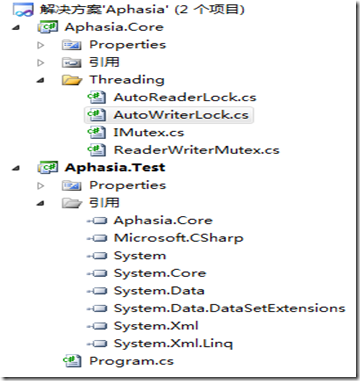Screen dimensions: 360x381
Task: Click the 引用 icon under Aphasia.Core
Action: tap(72, 62)
